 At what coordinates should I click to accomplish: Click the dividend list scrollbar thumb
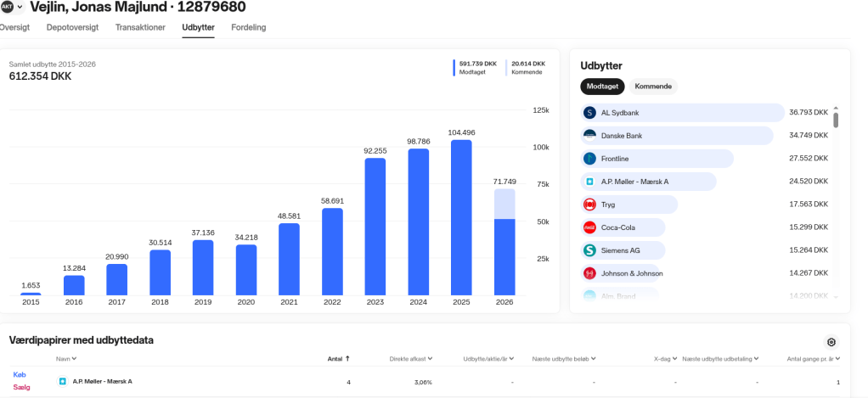point(836,120)
